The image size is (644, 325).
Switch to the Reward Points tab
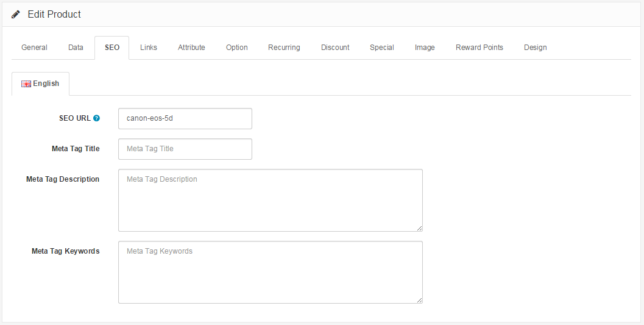(x=479, y=48)
